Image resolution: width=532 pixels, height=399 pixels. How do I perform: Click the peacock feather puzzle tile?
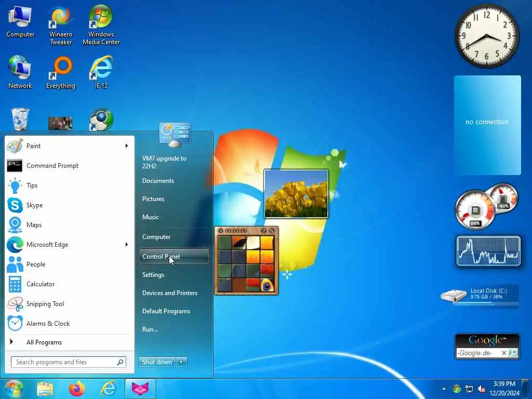pos(267,285)
